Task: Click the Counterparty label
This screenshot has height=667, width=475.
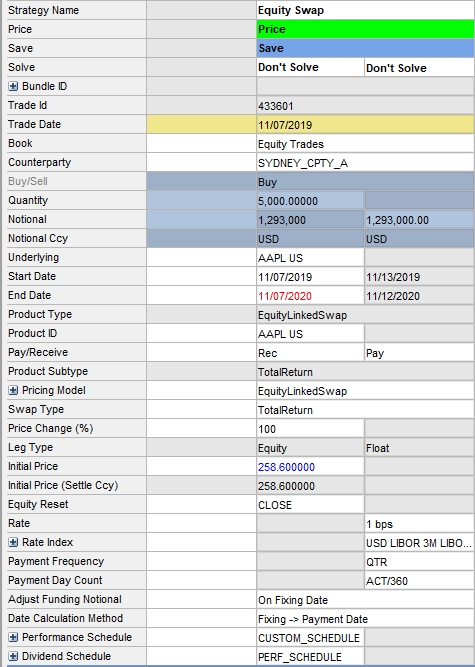Action: click(40, 162)
